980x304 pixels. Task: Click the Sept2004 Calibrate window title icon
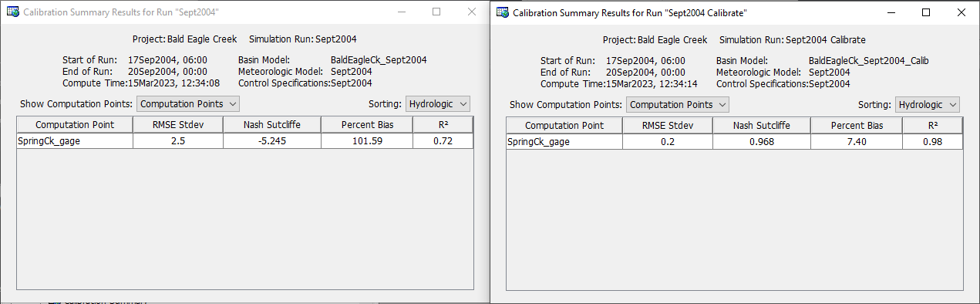503,12
